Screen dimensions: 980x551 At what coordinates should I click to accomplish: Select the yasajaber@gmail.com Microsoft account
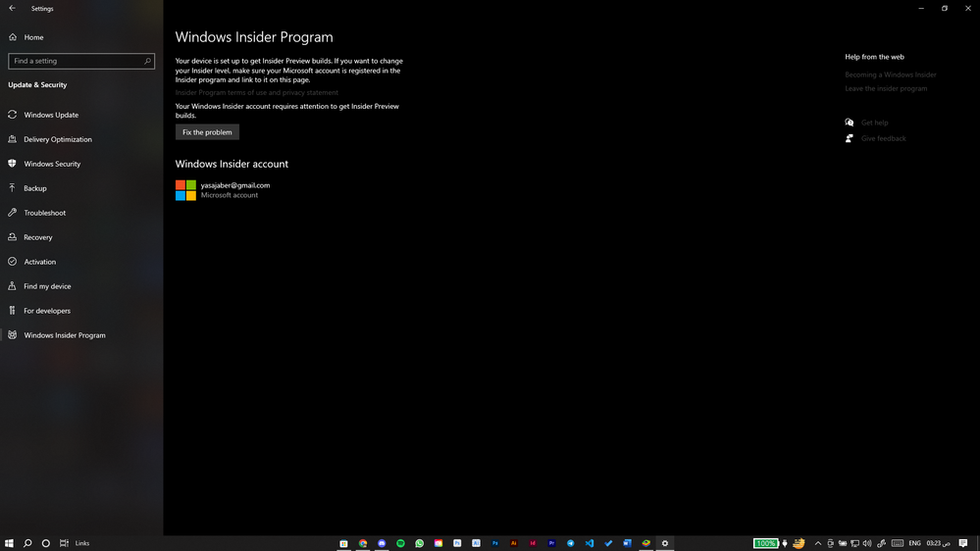pos(223,190)
